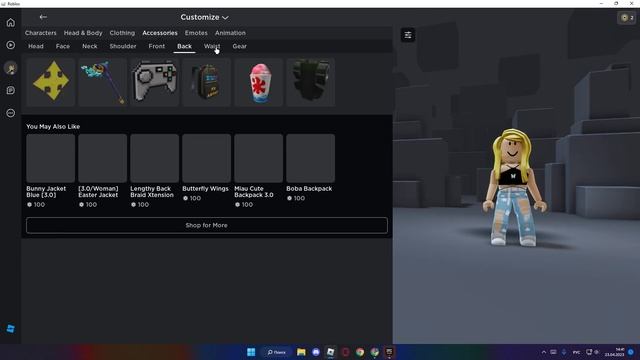Switch to the Characters tab
This screenshot has height=360, width=640.
click(x=40, y=33)
